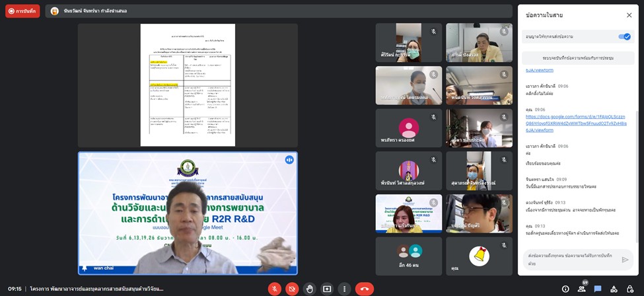Show the people list icon with badge
The image size is (644, 296).
[581, 289]
